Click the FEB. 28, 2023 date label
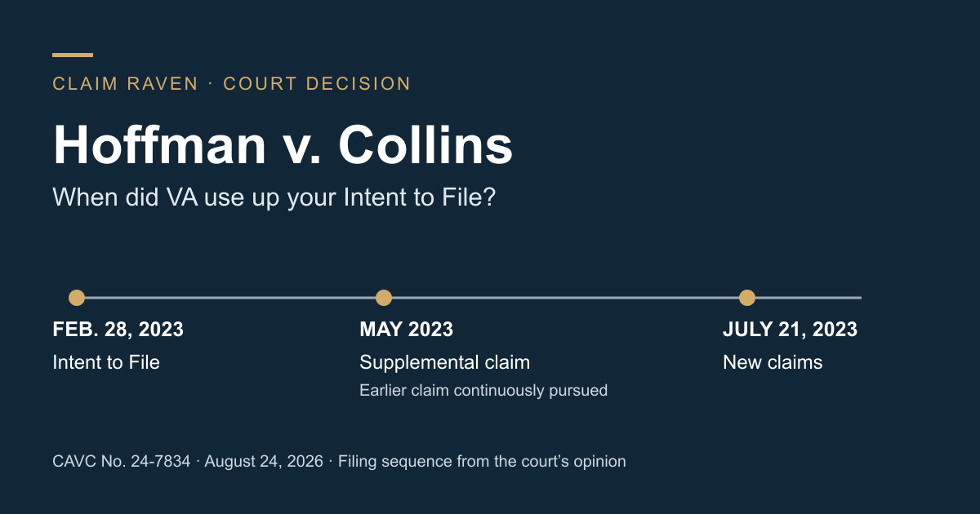 [x=118, y=330]
